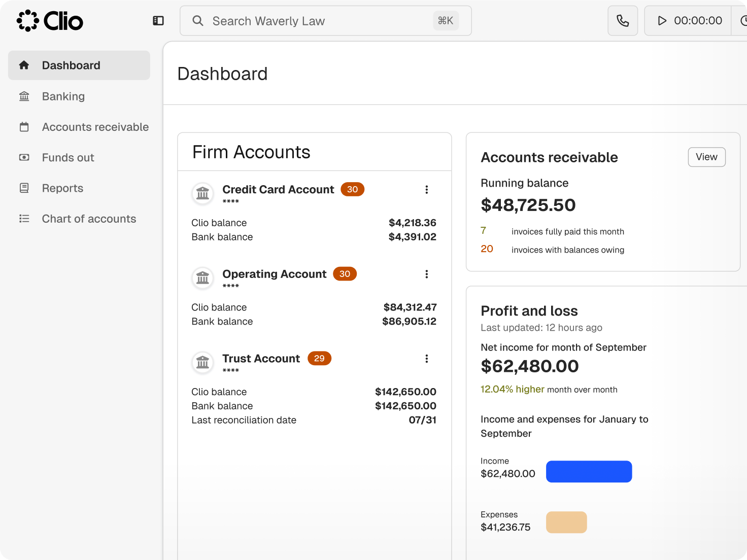Click the Chart of accounts list icon
Image resolution: width=747 pixels, height=560 pixels.
click(x=24, y=219)
